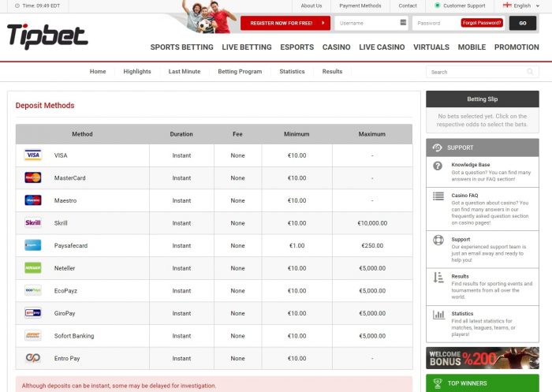Click the VISA card logo icon
The image size is (552, 392).
33,155
